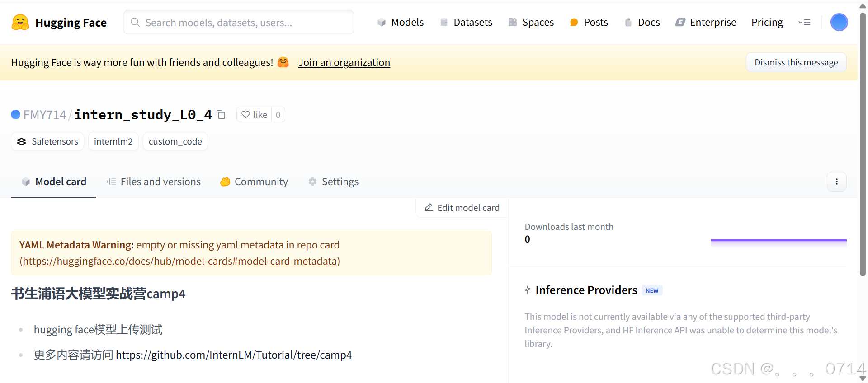The height and width of the screenshot is (383, 868).
Task: Focus the search models, datasets, users field
Action: coord(239,22)
